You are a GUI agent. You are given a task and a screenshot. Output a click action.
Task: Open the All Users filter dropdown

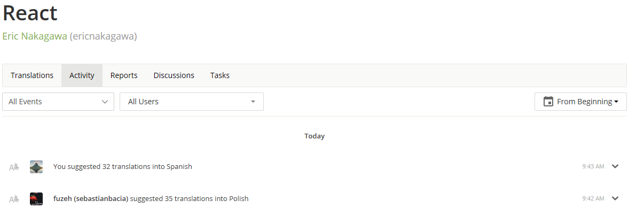(x=192, y=102)
